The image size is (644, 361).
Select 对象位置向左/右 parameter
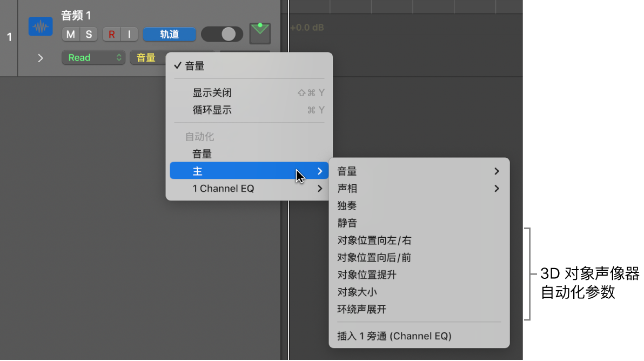(x=374, y=240)
